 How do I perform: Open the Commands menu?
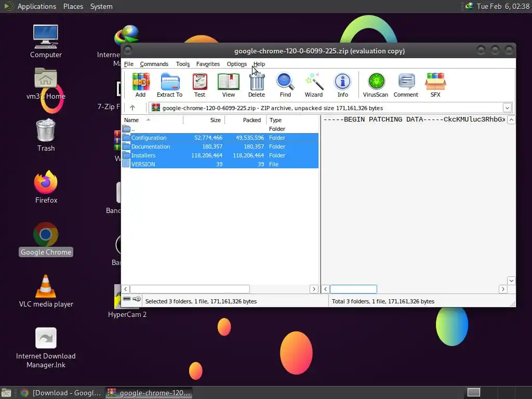(154, 64)
